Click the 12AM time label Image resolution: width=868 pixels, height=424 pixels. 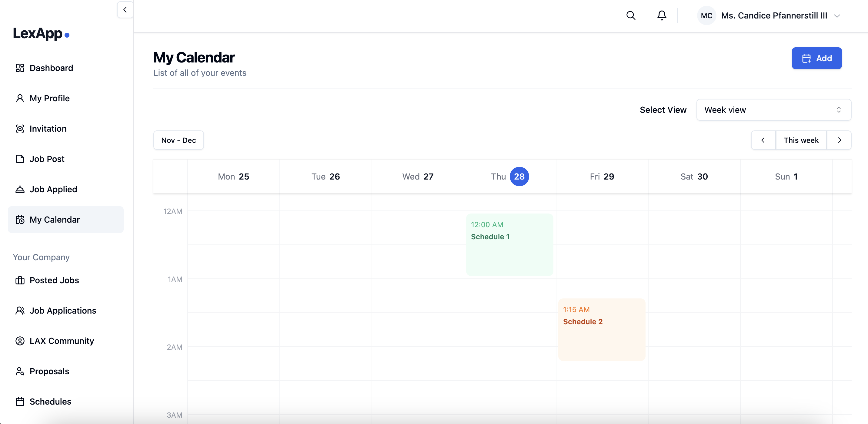click(x=172, y=211)
